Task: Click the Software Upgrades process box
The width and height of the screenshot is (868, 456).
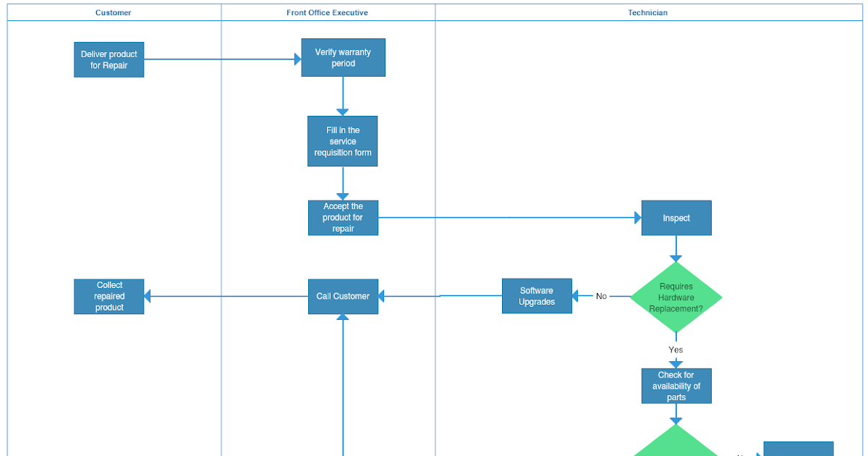Action: coord(537,295)
